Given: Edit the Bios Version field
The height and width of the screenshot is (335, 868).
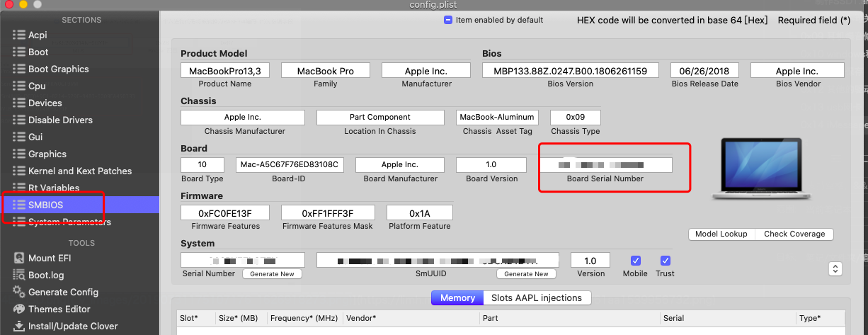Looking at the screenshot, I should tap(571, 71).
